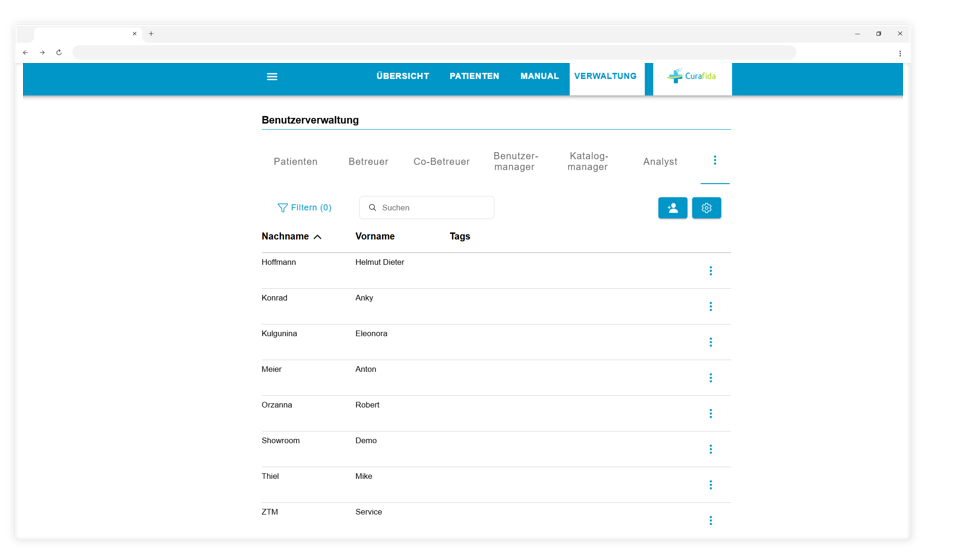Select the Helmut Dieter first name cell

(380, 262)
